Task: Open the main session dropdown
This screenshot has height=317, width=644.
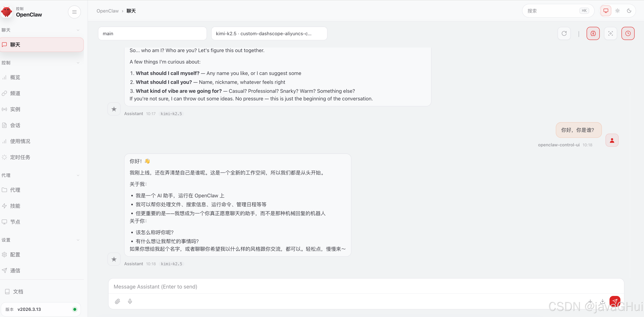Action: [152, 34]
